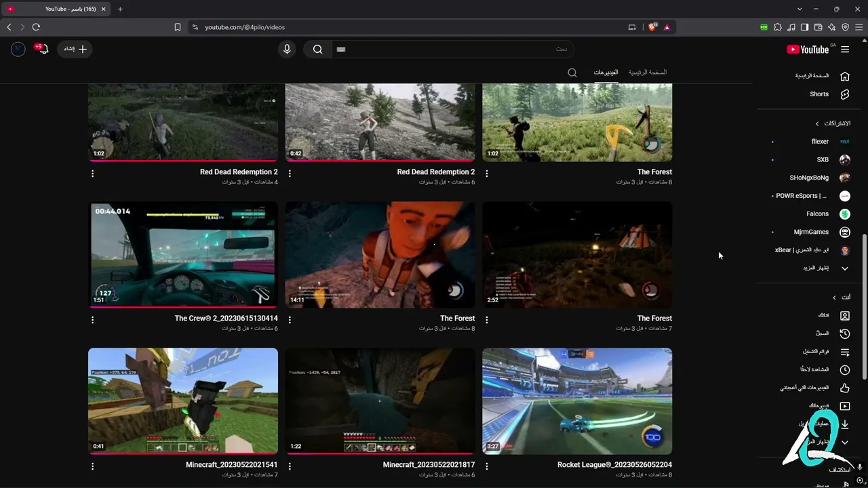Viewport: 868px width, 488px height.
Task: Open the Minecraft_20230522021541 video title
Action: point(231,465)
